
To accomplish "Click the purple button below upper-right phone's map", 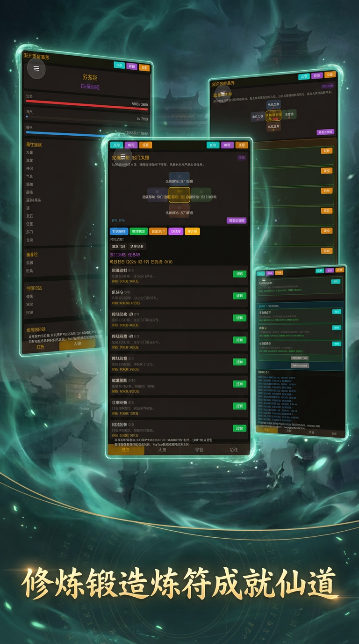I will 325,132.
